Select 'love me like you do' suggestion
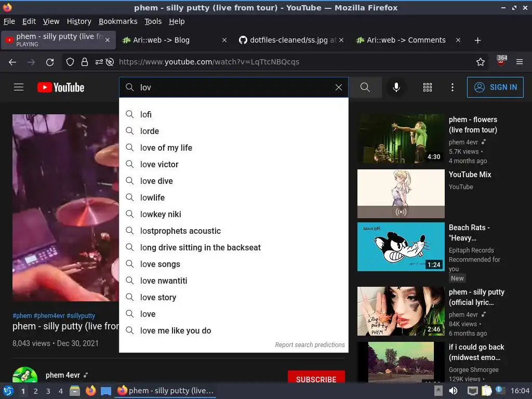The image size is (532, 399). 233,330
